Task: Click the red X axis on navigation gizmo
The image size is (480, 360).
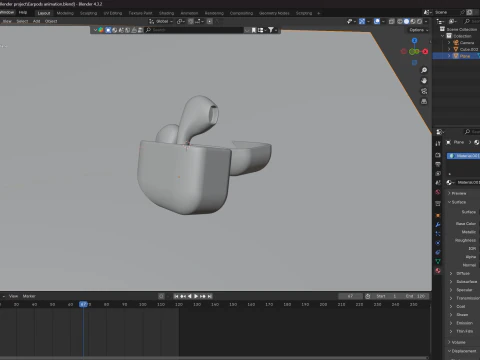Action: coord(425,51)
